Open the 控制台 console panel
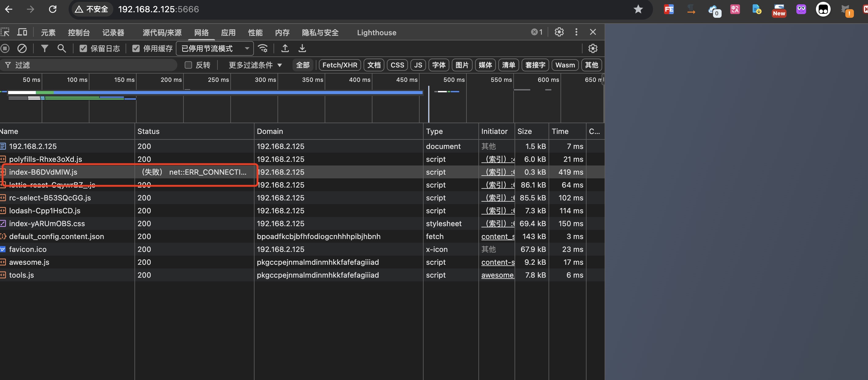 click(x=78, y=32)
